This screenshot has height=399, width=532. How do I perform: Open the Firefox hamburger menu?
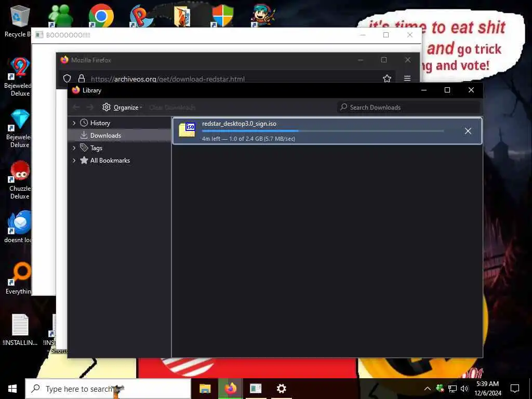[407, 78]
